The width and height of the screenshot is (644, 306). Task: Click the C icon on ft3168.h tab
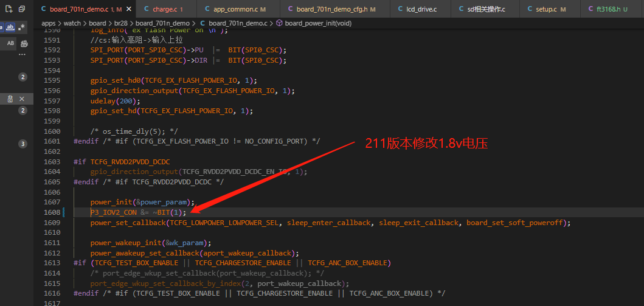(x=590, y=9)
